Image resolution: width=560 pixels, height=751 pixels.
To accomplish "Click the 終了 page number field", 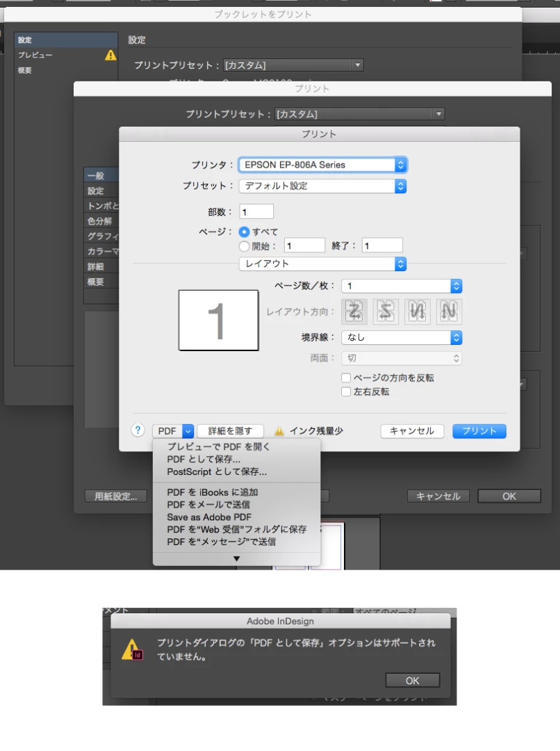I will (382, 245).
